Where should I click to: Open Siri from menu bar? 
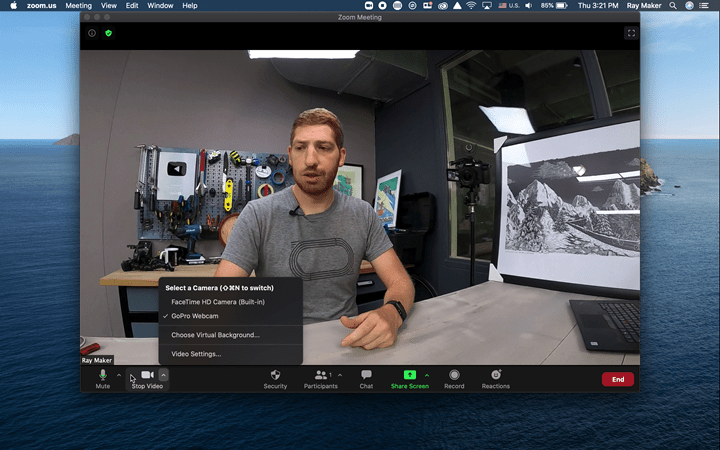pos(689,6)
